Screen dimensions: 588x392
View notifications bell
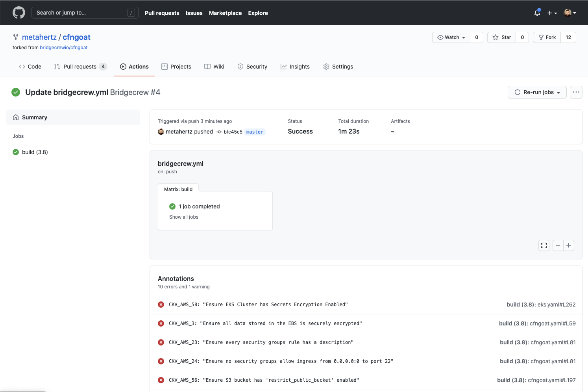(537, 13)
